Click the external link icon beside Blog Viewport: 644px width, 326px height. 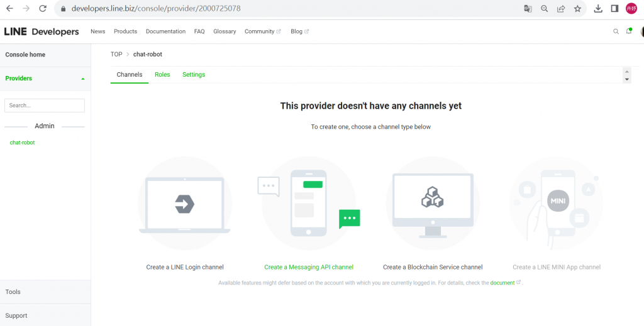[x=306, y=31]
